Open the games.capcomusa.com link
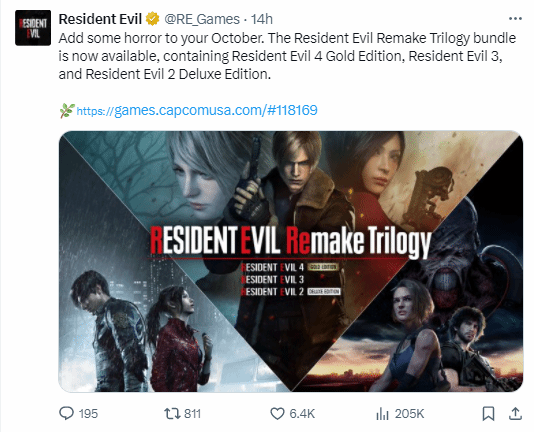The height and width of the screenshot is (432, 534). click(x=197, y=110)
